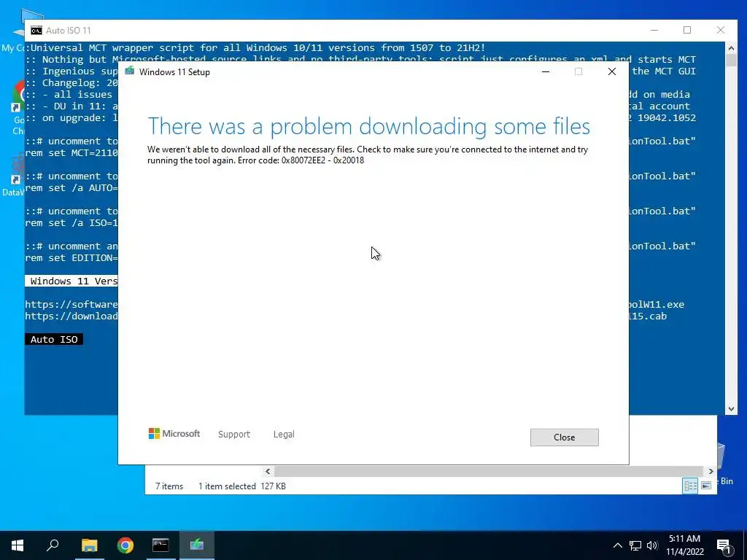Click '7 items' in Explorer status bar
Viewport: 747px width, 560px height.
[169, 486]
